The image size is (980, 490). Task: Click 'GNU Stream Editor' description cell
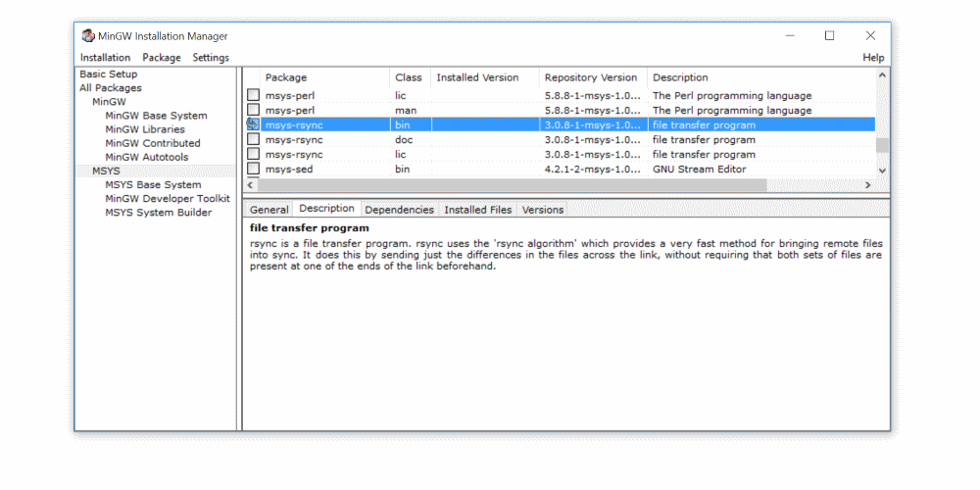click(x=700, y=169)
